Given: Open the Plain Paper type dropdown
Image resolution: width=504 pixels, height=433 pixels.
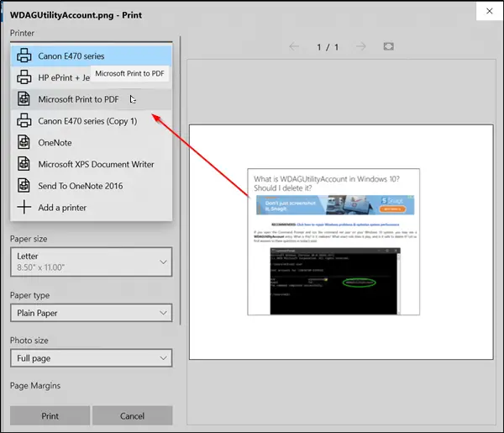Looking at the screenshot, I should coord(92,313).
